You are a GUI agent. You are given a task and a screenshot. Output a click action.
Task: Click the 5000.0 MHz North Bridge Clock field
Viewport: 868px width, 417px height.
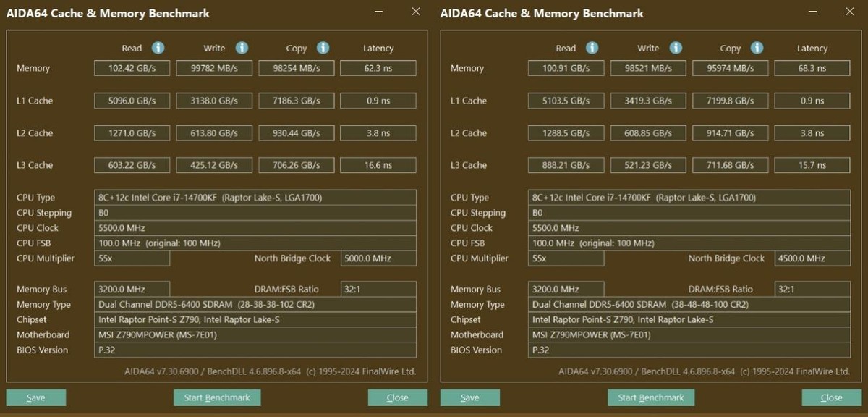378,258
